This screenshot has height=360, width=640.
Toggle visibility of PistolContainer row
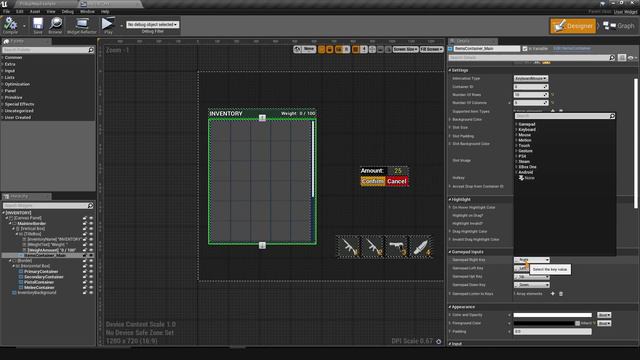click(x=91, y=282)
